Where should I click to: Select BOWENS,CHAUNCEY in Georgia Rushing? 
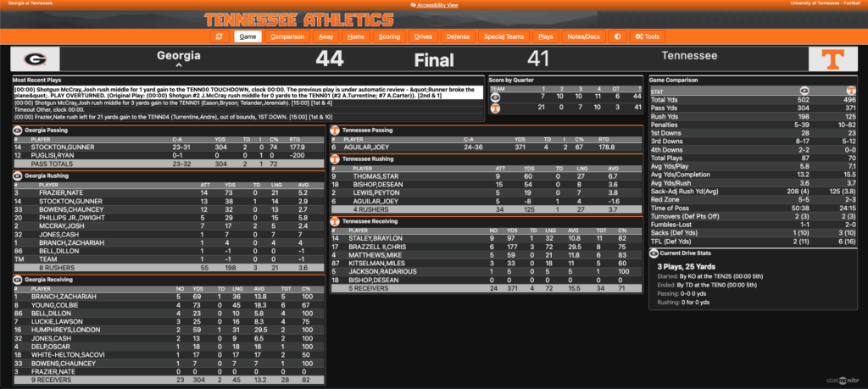[x=169, y=209]
